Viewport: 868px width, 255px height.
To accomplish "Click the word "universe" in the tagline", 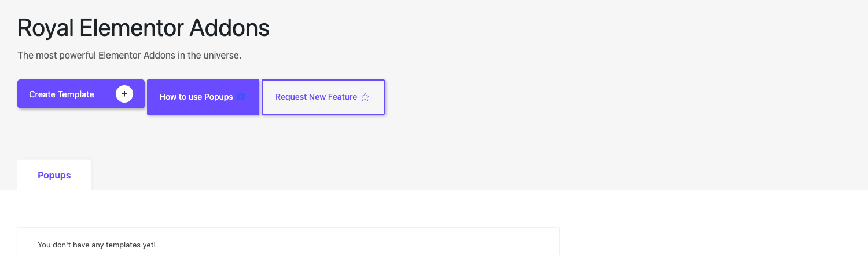I will pyautogui.click(x=222, y=56).
